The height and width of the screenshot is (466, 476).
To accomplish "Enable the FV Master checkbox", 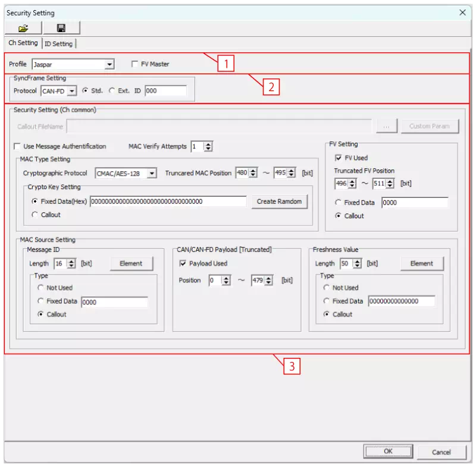I will (134, 64).
